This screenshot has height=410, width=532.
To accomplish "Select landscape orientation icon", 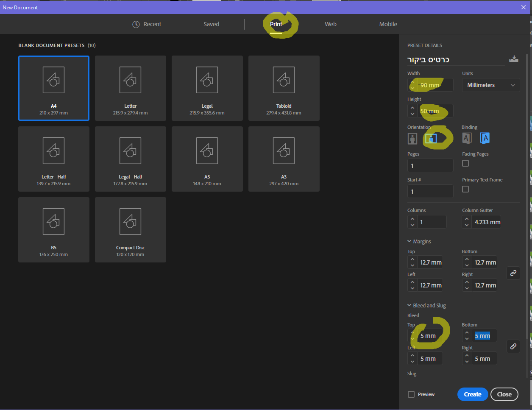I will [x=431, y=138].
